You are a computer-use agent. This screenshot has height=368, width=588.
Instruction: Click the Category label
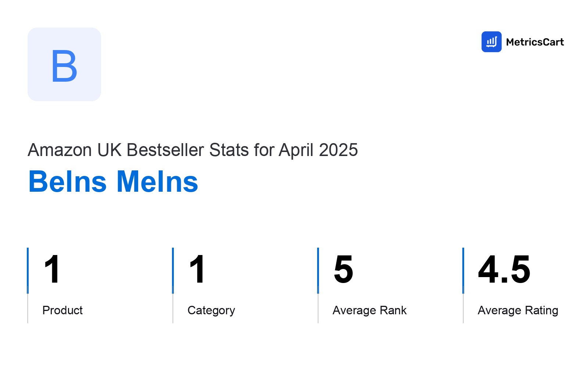[x=211, y=311]
